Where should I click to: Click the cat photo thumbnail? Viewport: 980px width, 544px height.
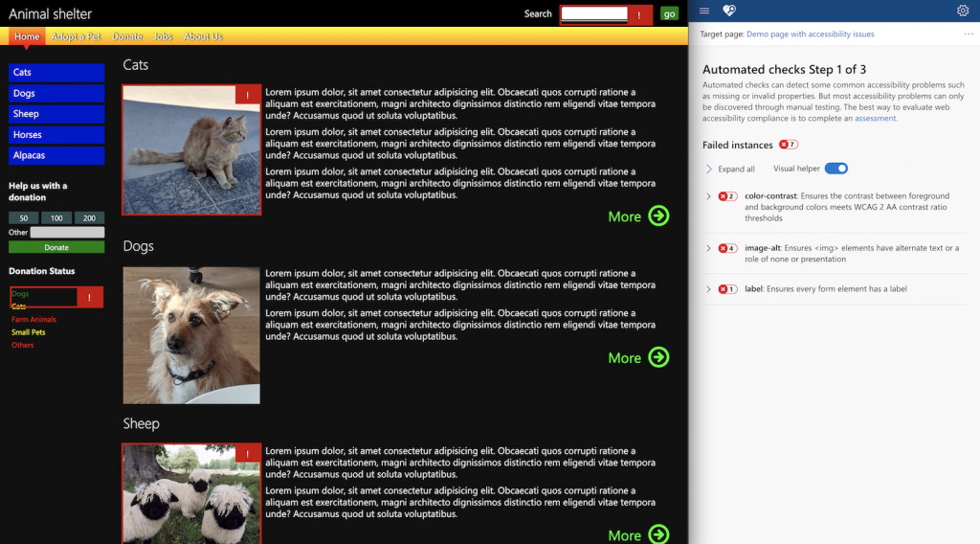[191, 150]
